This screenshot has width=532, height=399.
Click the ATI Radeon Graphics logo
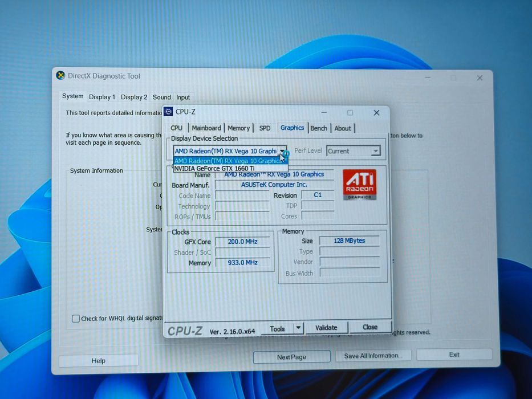click(x=359, y=185)
